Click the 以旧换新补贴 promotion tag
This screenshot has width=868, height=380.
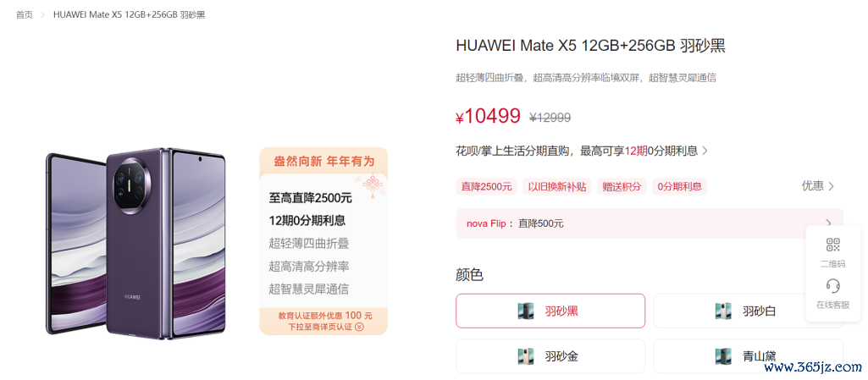point(557,186)
